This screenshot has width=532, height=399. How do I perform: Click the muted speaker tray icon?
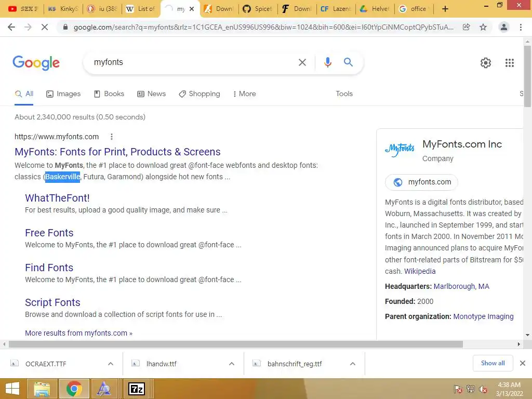click(483, 389)
